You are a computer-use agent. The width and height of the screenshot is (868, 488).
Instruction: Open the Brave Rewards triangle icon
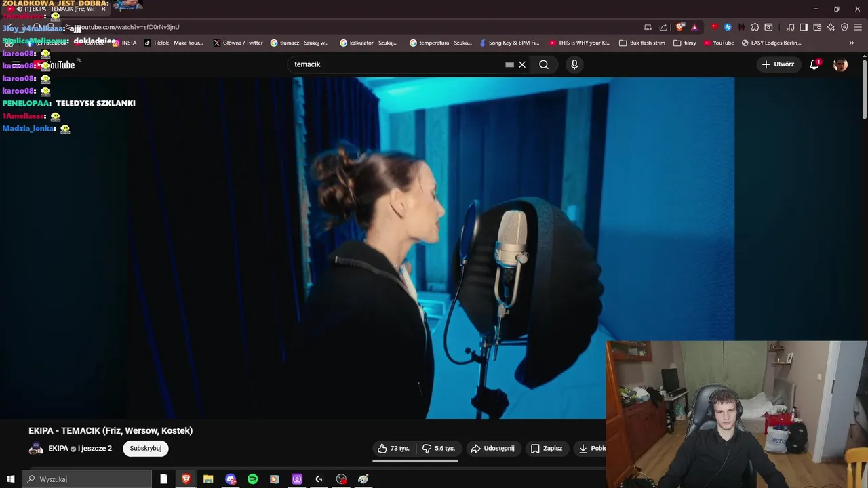[694, 27]
